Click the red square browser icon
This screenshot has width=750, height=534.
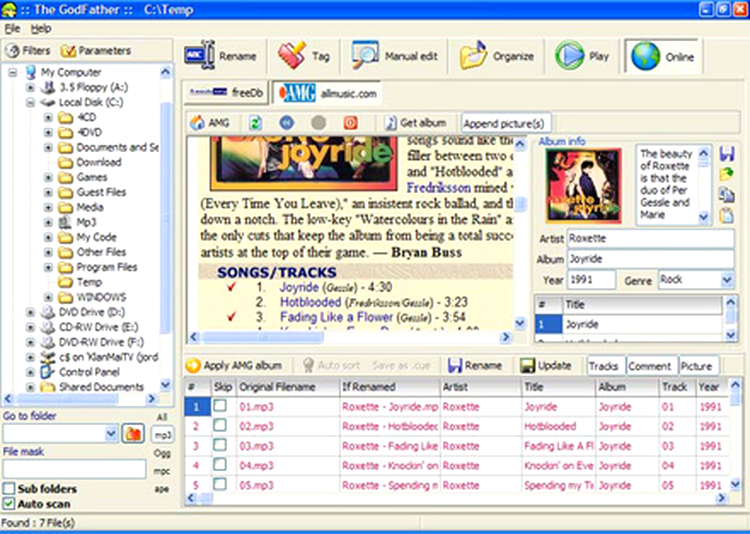click(x=351, y=123)
